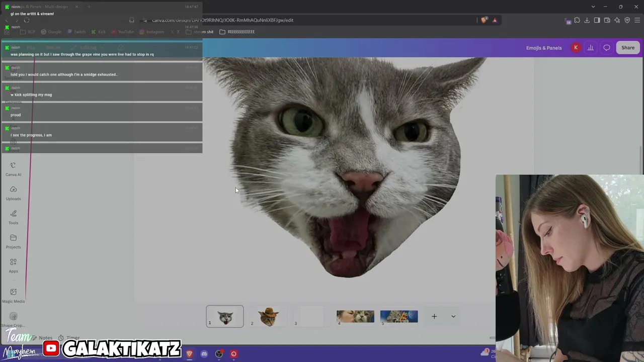644x362 pixels.
Task: Click the Brave Rewards triangle icon
Action: click(x=495, y=20)
